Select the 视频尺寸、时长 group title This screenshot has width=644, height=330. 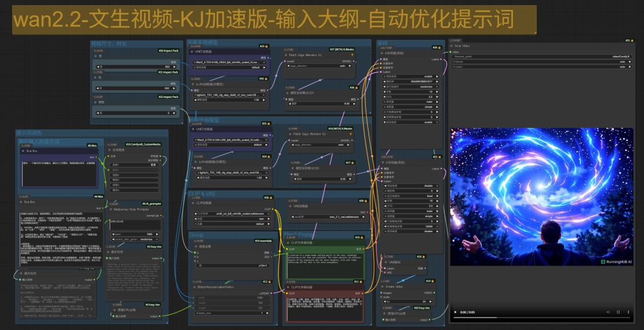coord(109,44)
